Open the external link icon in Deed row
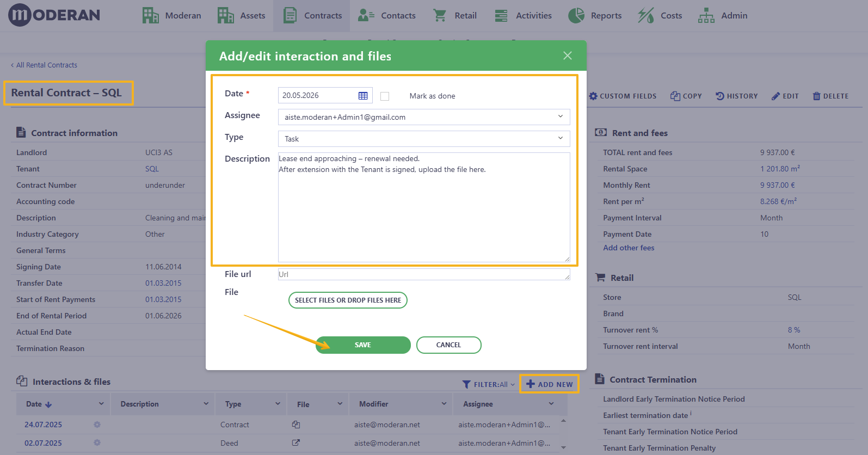The image size is (868, 455). (296, 443)
